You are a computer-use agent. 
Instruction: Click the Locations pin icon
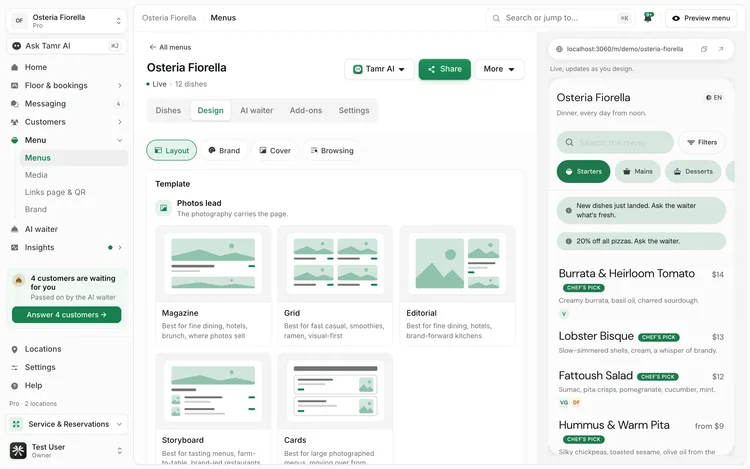pyautogui.click(x=15, y=349)
